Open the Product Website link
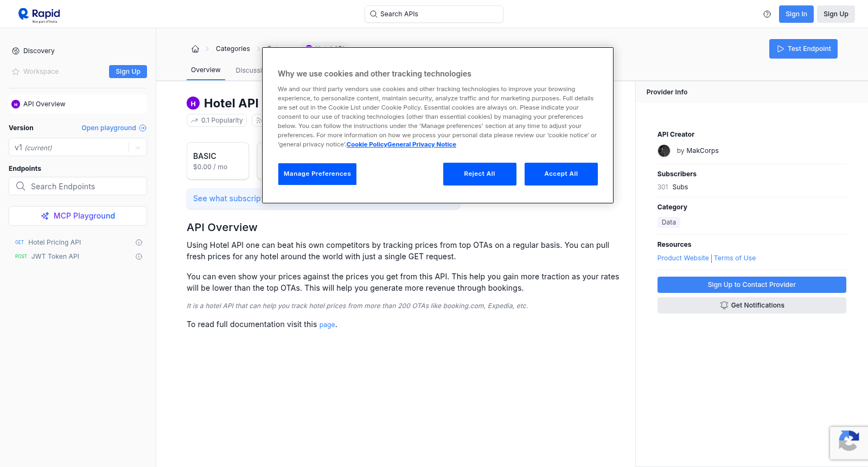 pyautogui.click(x=683, y=258)
